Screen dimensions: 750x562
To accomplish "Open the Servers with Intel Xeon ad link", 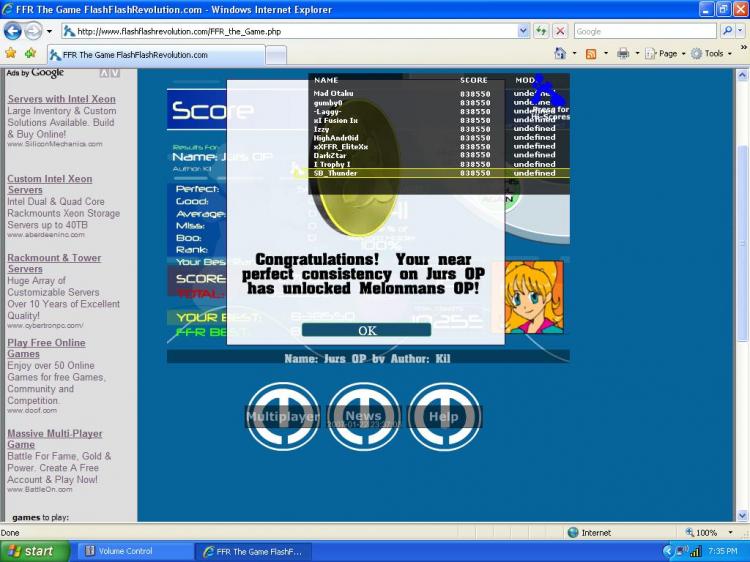I will 61,99.
